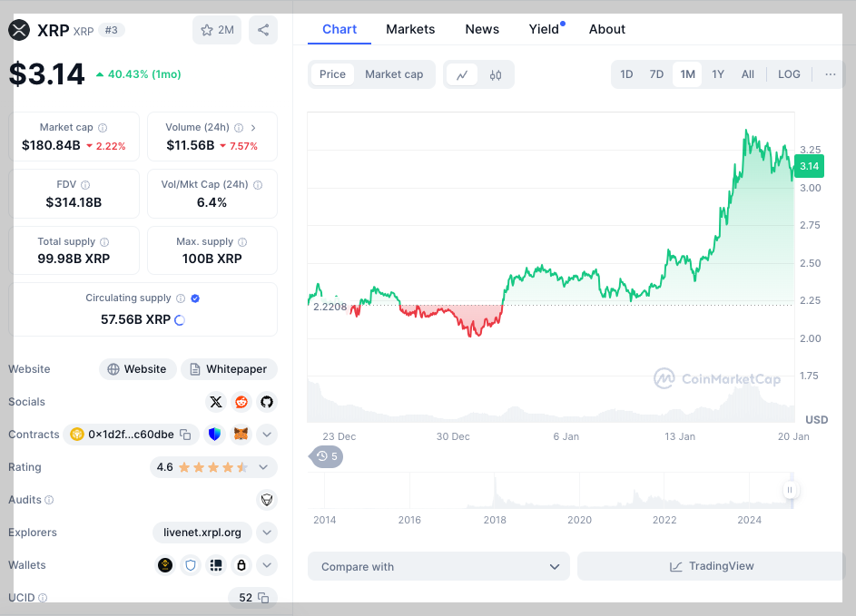Click Max. supply info icon
The width and height of the screenshot is (856, 616).
242,241
